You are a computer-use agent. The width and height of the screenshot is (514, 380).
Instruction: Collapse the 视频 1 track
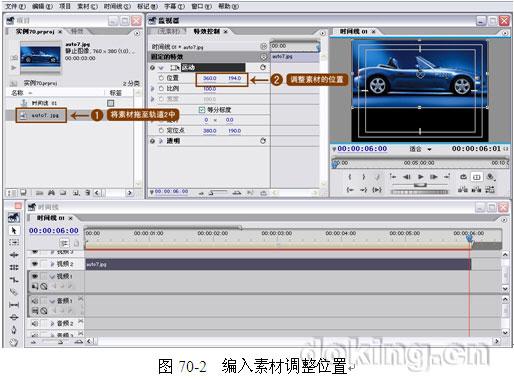[x=52, y=276]
